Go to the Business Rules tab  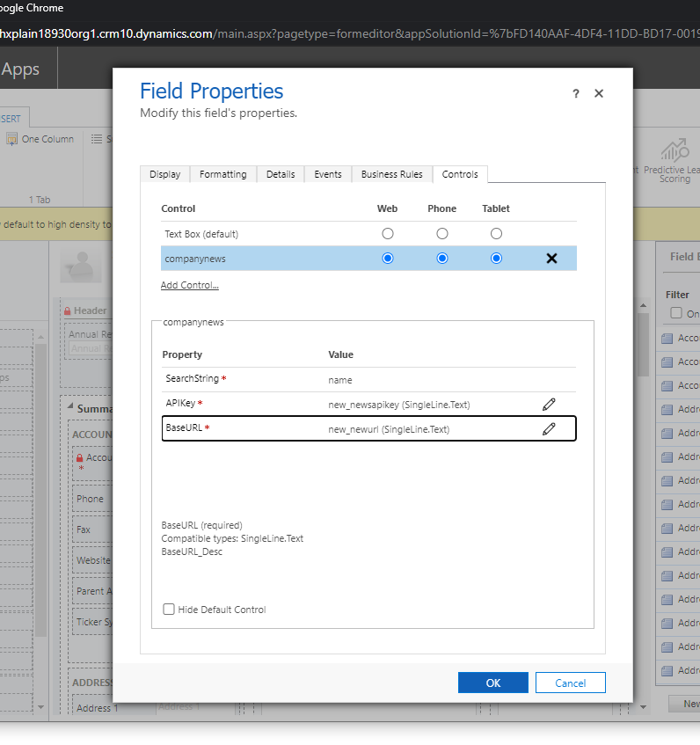391,174
